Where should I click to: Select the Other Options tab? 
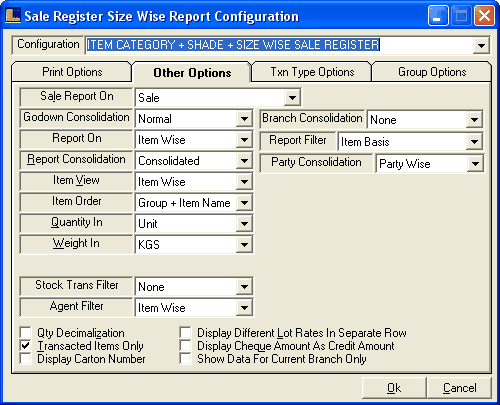[192, 72]
